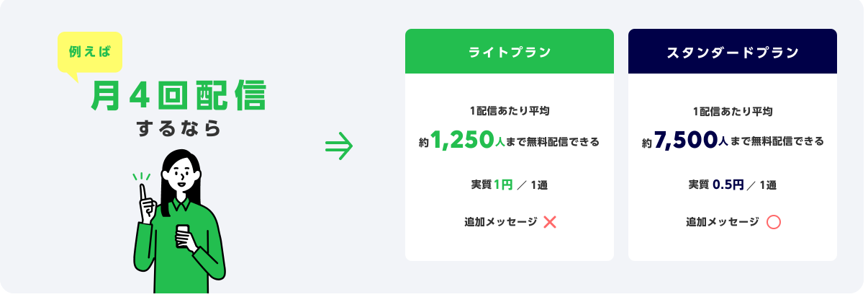Click the green right arrow icon
868x297 pixels.
pos(339,146)
